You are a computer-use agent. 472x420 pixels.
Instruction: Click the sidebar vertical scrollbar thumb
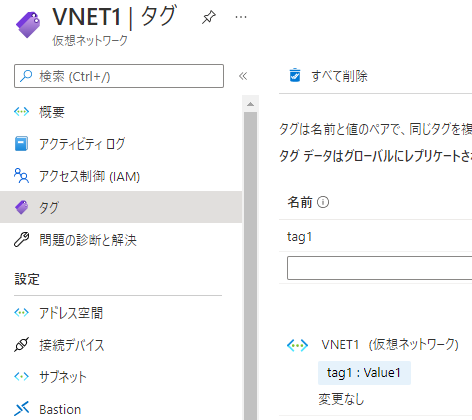click(x=250, y=266)
